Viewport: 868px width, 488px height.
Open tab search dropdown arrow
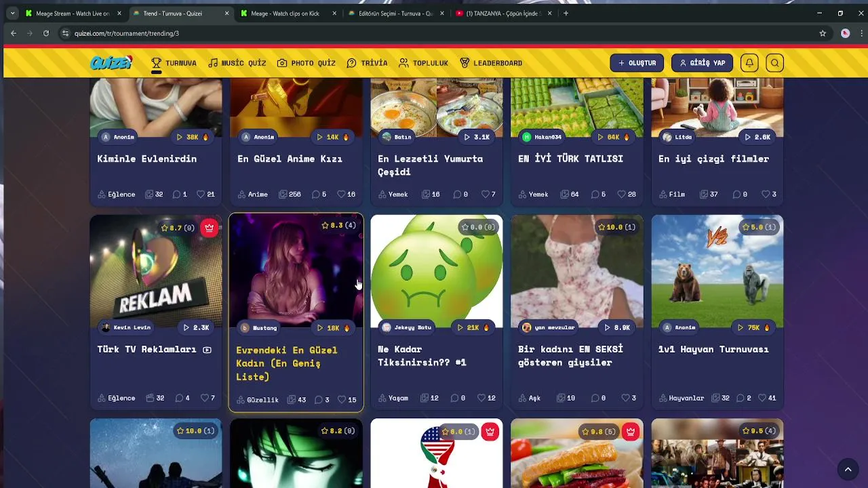pyautogui.click(x=12, y=13)
